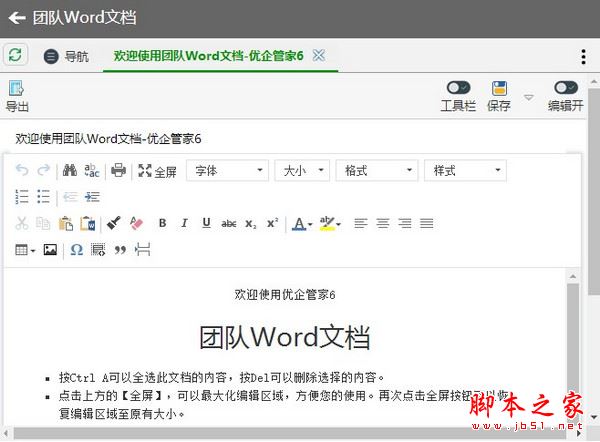
Task: Expand the arrow next to 保存
Action: [529, 97]
